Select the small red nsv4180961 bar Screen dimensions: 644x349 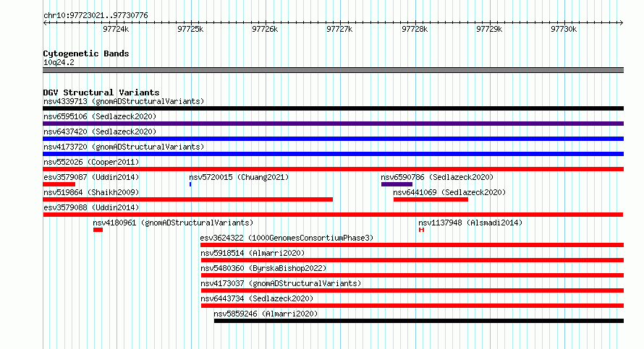[98, 230]
